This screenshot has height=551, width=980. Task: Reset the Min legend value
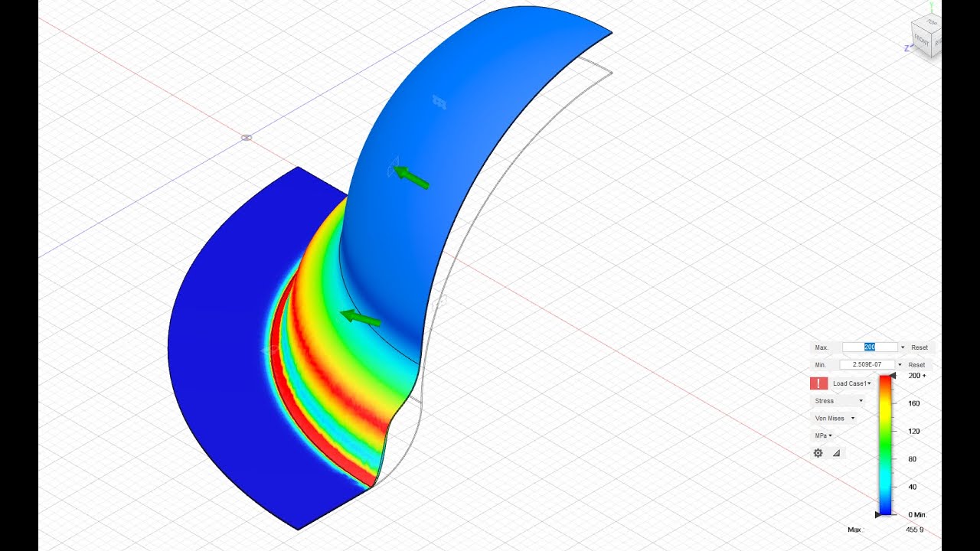pos(917,365)
